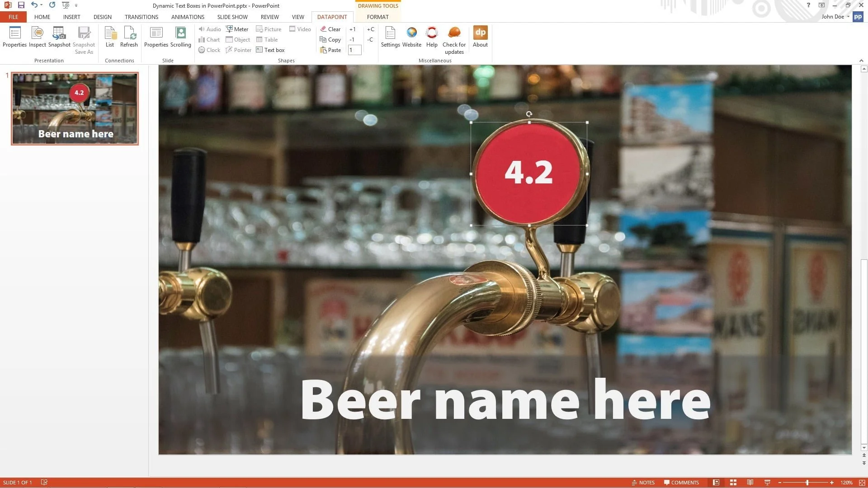
Task: Open DataPoint Settings
Action: tap(390, 38)
